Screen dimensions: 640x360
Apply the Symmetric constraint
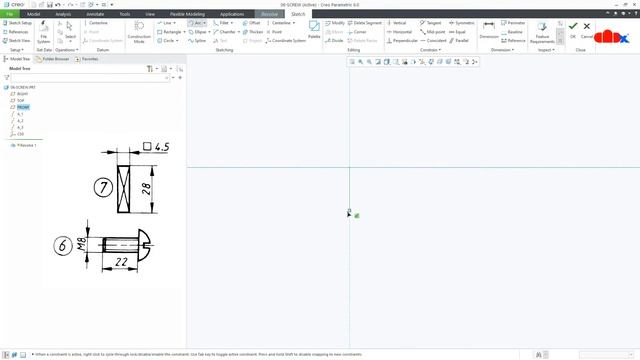pos(462,23)
